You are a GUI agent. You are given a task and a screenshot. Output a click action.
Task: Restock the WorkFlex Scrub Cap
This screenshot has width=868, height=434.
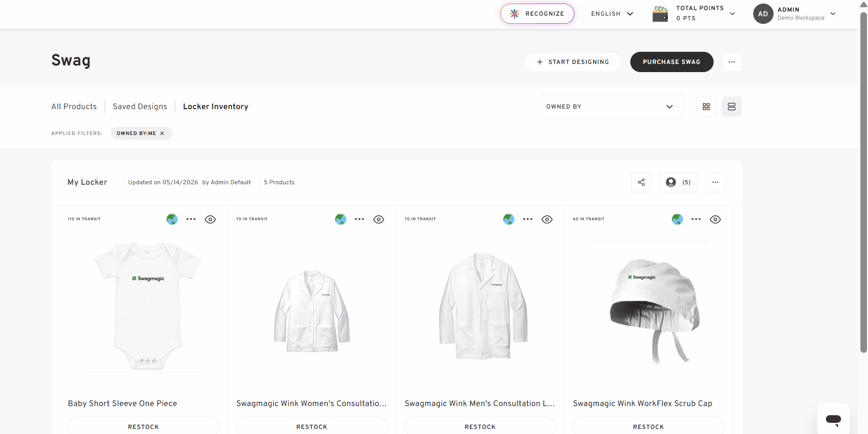coord(649,426)
